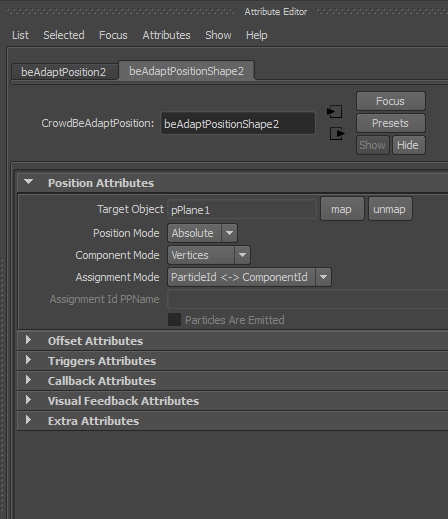Click the map button
448x519 pixels.
[x=342, y=209]
